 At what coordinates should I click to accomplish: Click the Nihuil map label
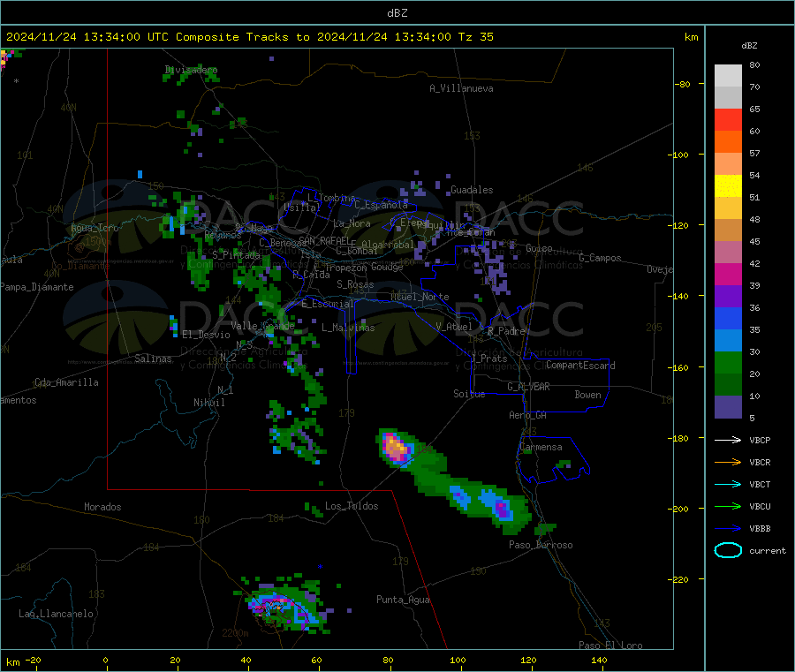pyautogui.click(x=208, y=403)
